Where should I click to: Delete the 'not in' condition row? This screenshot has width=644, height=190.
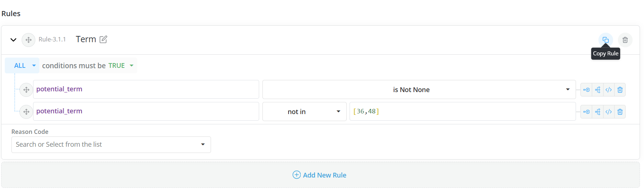pos(620,112)
